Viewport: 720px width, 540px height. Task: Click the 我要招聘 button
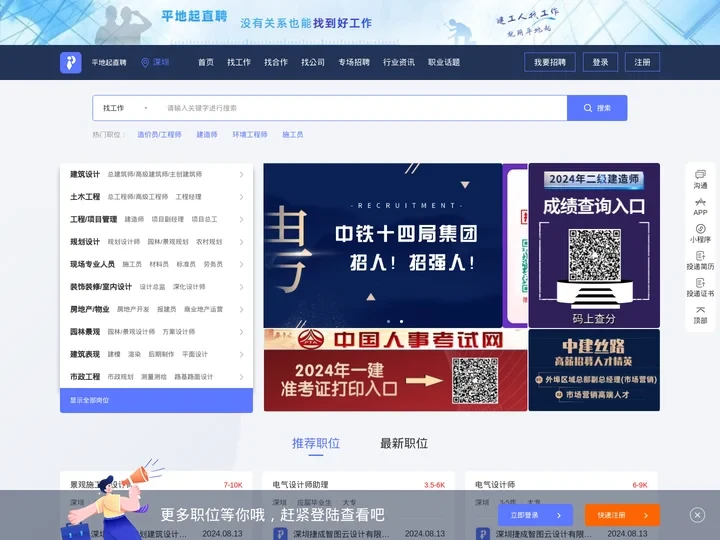pyautogui.click(x=550, y=62)
